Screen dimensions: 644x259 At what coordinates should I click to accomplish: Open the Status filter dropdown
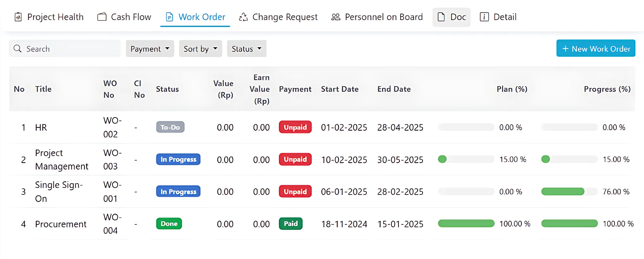coord(246,49)
